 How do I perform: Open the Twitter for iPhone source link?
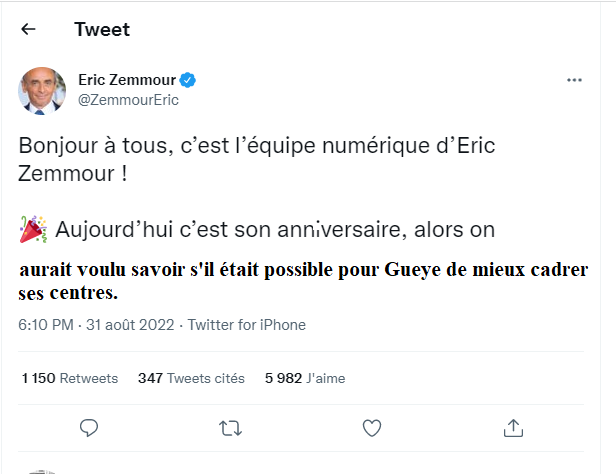246,325
